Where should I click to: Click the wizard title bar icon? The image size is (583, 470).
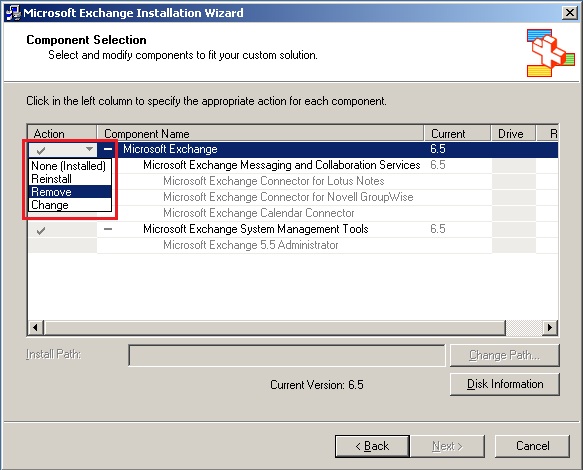pos(13,13)
